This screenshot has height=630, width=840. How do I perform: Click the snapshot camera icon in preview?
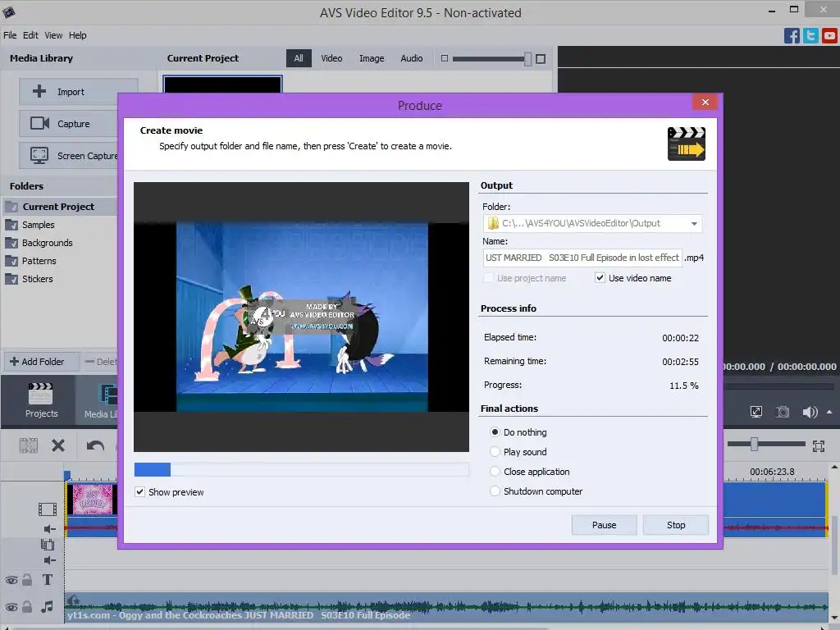783,412
